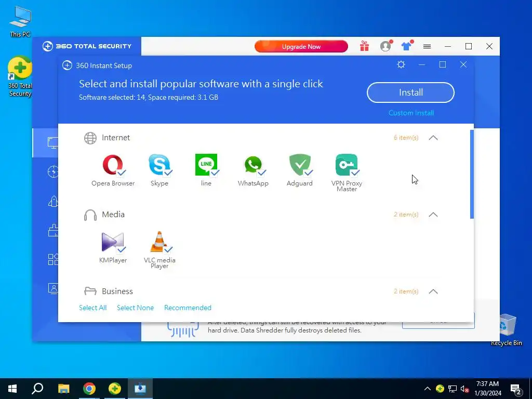Open taskbar search magnifier
This screenshot has height=399, width=532.
tap(37, 389)
